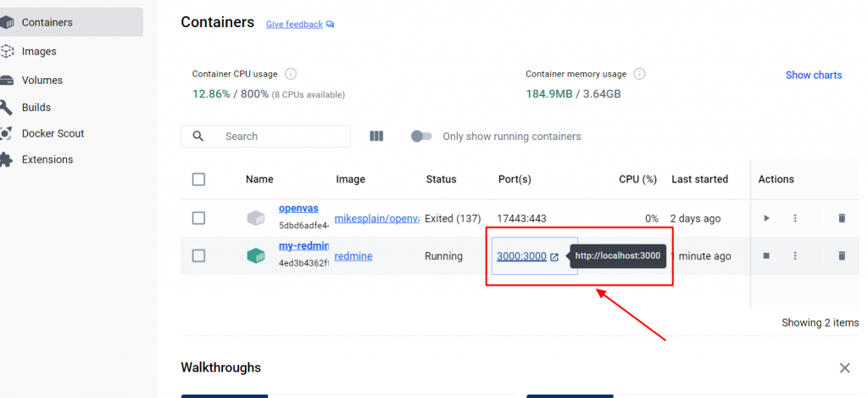Delete the openvas container with trash icon

842,218
